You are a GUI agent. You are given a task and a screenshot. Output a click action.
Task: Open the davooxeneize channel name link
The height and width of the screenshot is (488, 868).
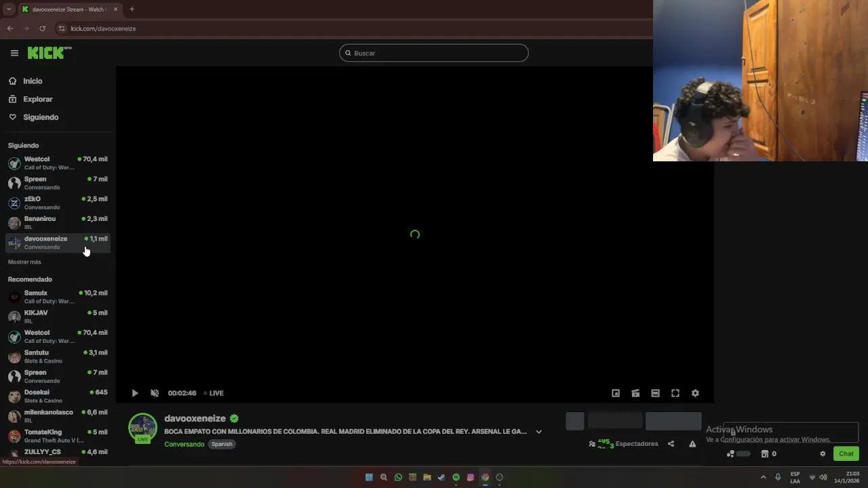[x=195, y=418]
